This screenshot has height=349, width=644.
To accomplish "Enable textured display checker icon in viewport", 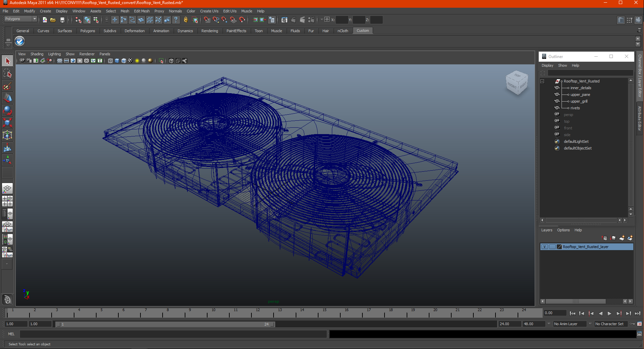I will coord(130,61).
